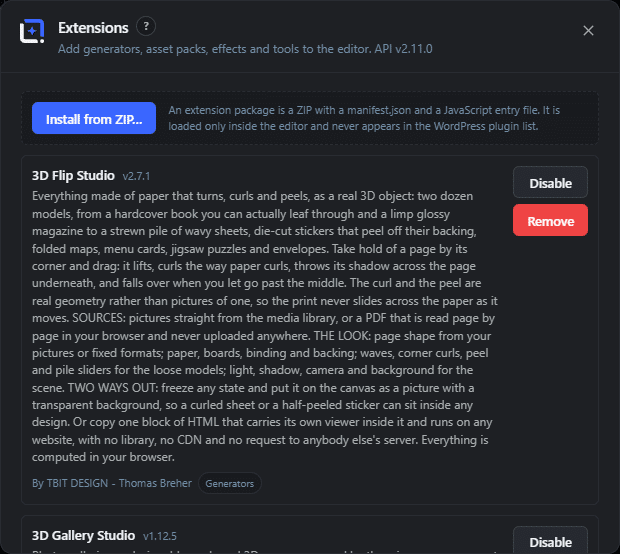The height and width of the screenshot is (554, 620).
Task: Click the Extensions logo icon
Action: 32,31
